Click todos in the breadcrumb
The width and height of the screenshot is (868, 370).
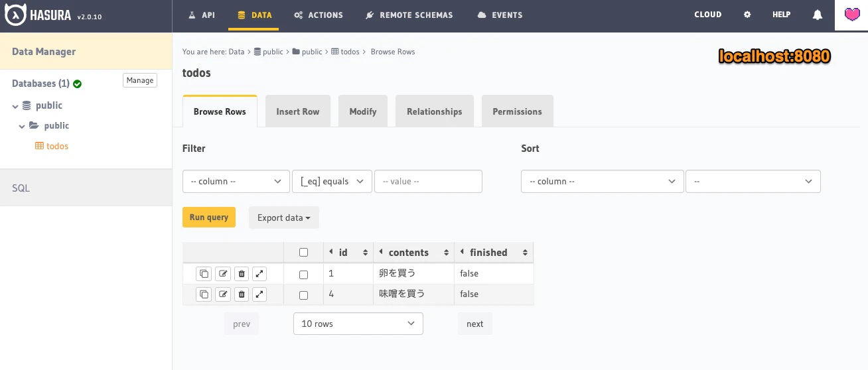pyautogui.click(x=350, y=52)
